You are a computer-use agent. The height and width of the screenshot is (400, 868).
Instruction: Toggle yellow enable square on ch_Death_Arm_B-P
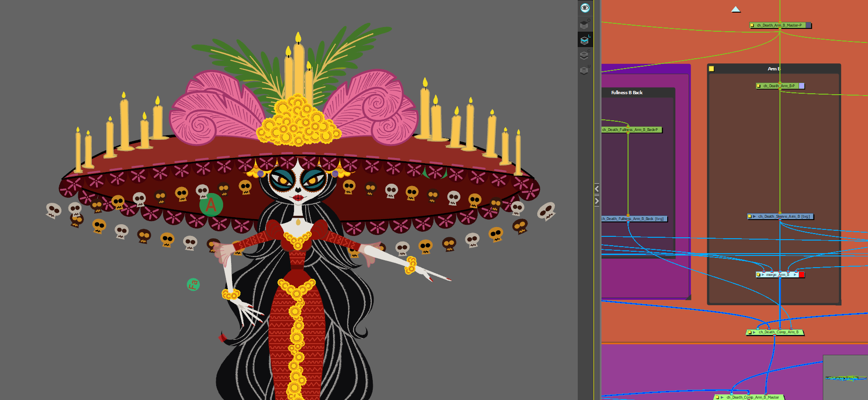(759, 86)
